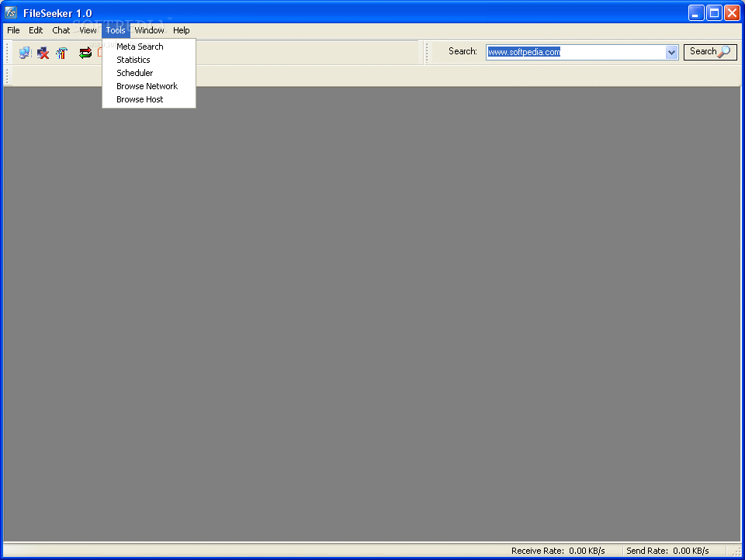This screenshot has height=560, width=745.
Task: Open the File menu
Action: (x=13, y=30)
